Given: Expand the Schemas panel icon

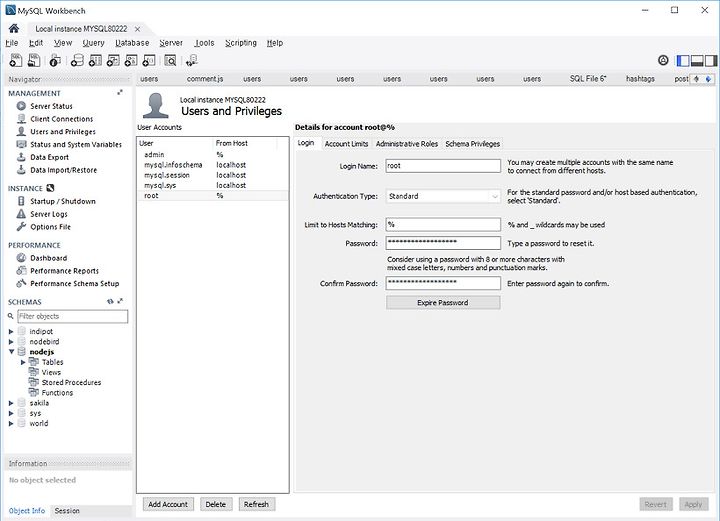Looking at the screenshot, I should tap(120, 301).
